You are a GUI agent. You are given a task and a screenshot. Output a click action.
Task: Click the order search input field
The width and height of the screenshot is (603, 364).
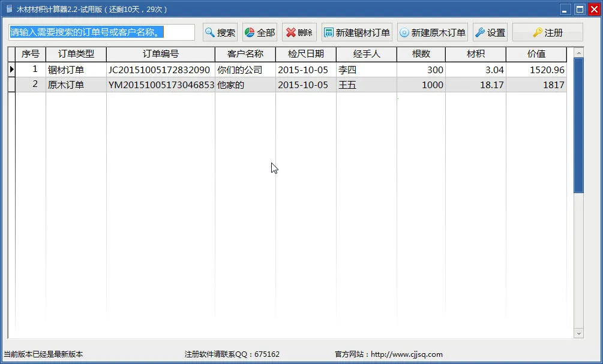coord(101,32)
